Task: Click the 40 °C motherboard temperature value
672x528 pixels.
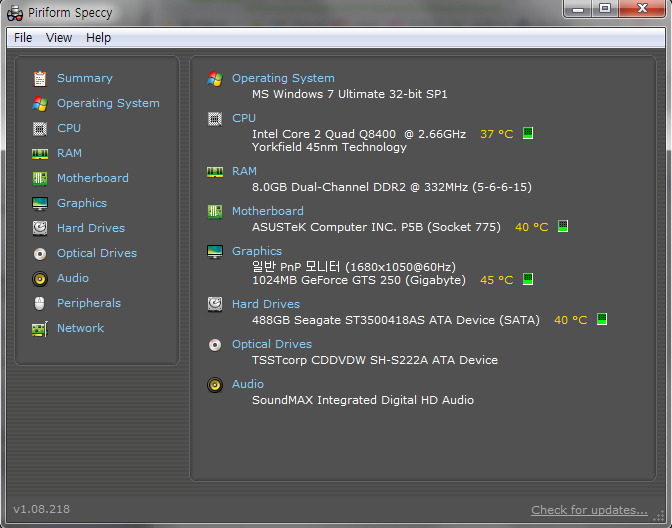Action: pyautogui.click(x=532, y=227)
